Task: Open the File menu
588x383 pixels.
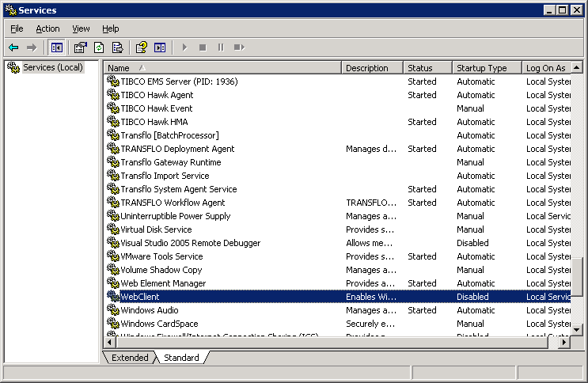Action: point(17,28)
